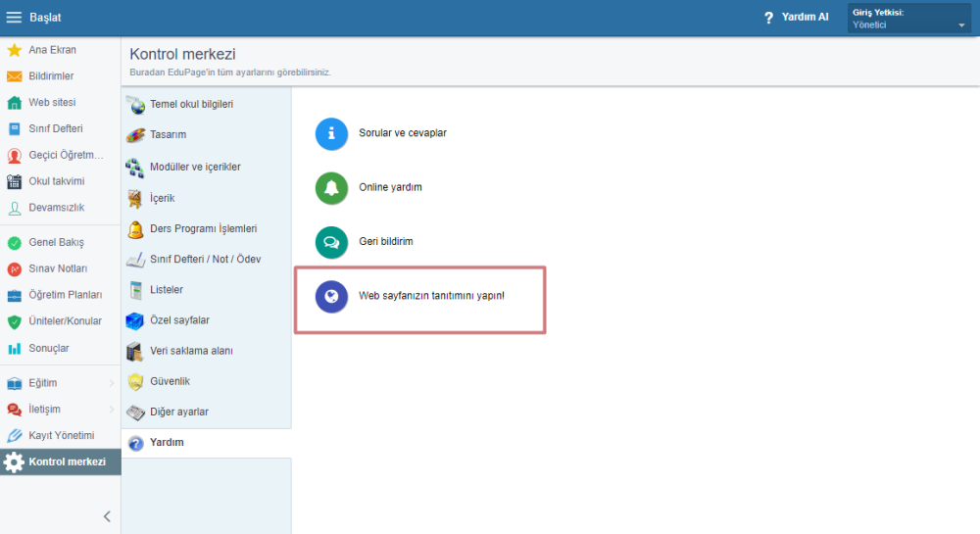Open Kayıt Yönetimi from the sidebar
Viewport: 980px width, 534px height.
tap(60, 435)
